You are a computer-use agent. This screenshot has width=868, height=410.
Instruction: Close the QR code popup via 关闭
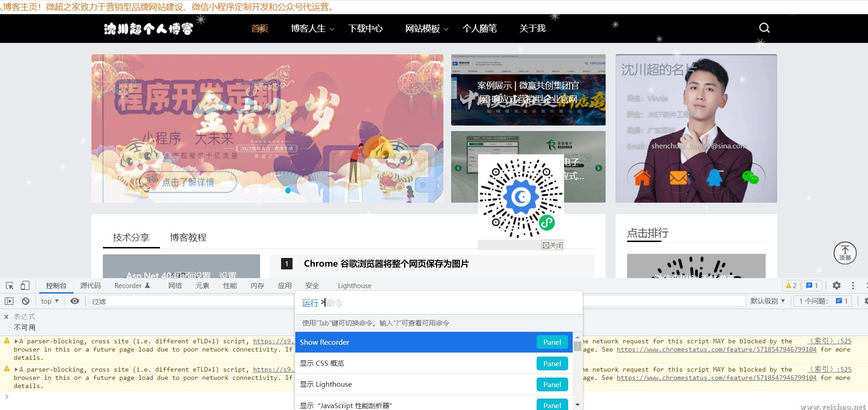[553, 245]
